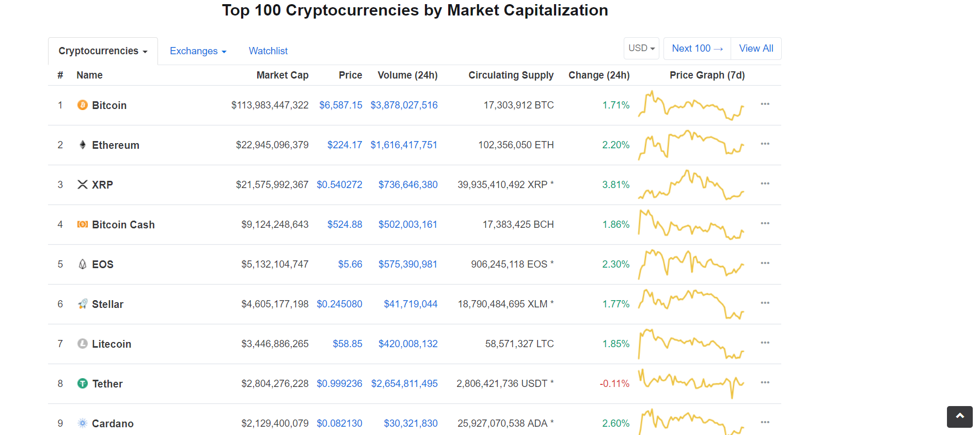Sort table by Market Cap column
Image resolution: width=980 pixels, height=435 pixels.
click(282, 75)
